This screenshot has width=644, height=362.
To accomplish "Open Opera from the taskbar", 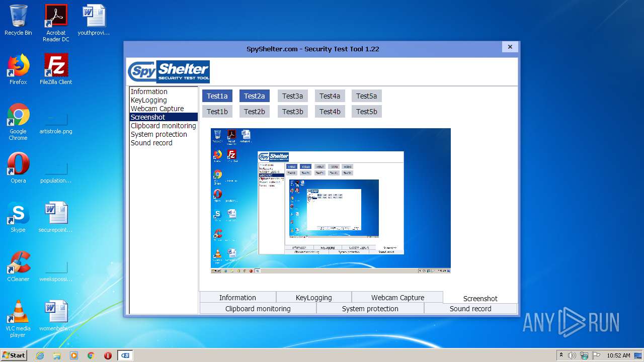I will [108, 355].
